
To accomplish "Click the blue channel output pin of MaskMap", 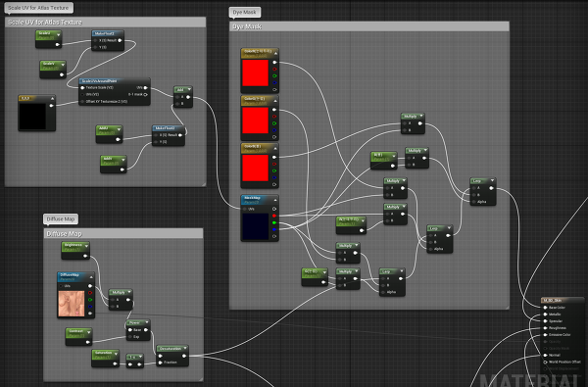I will pyautogui.click(x=274, y=229).
